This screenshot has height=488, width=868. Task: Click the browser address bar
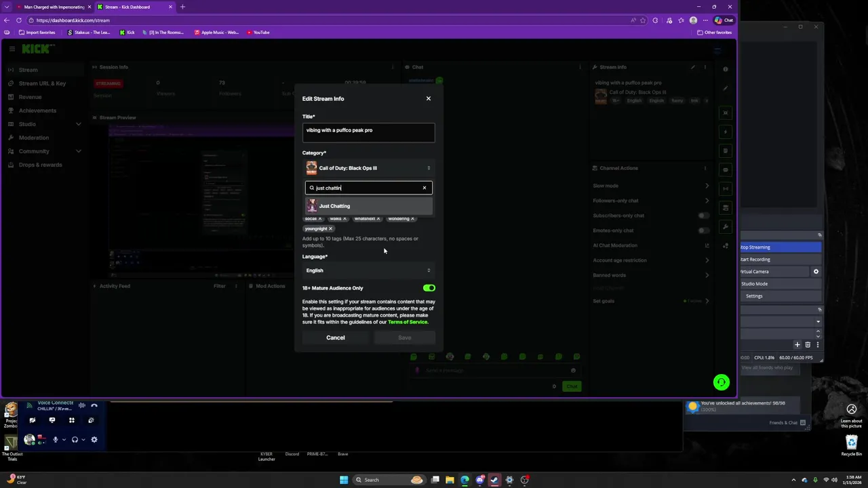tap(325, 20)
